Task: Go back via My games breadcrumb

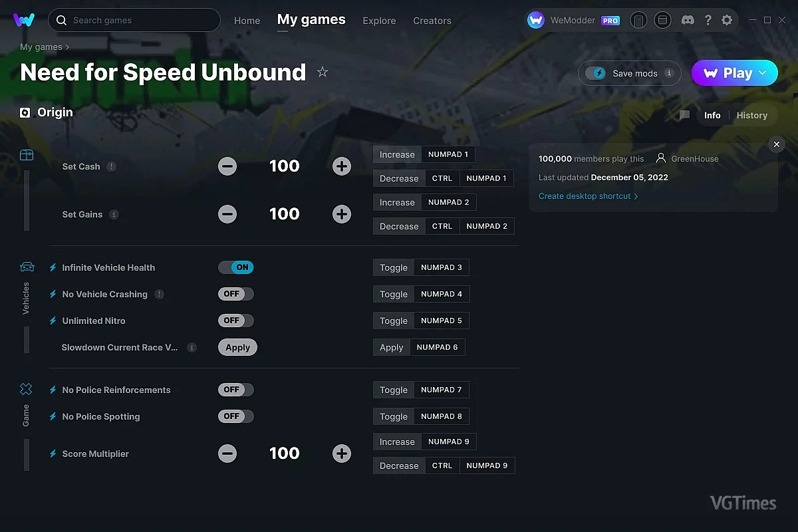Action: coord(41,47)
